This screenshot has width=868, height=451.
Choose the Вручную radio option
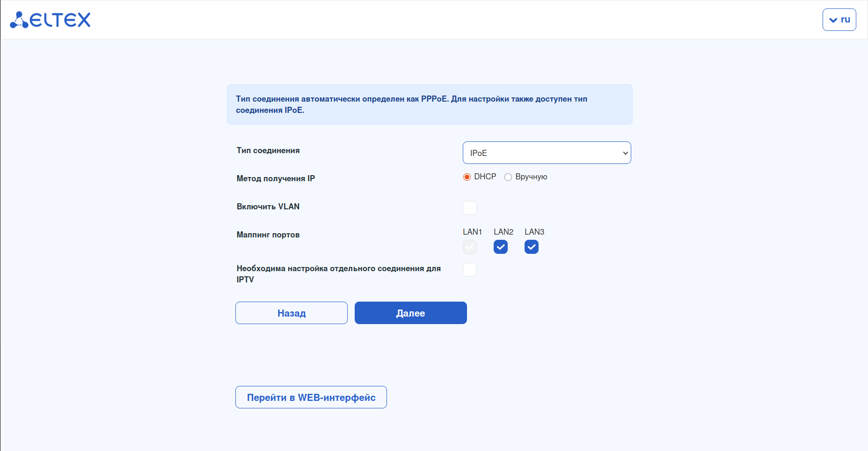(508, 177)
